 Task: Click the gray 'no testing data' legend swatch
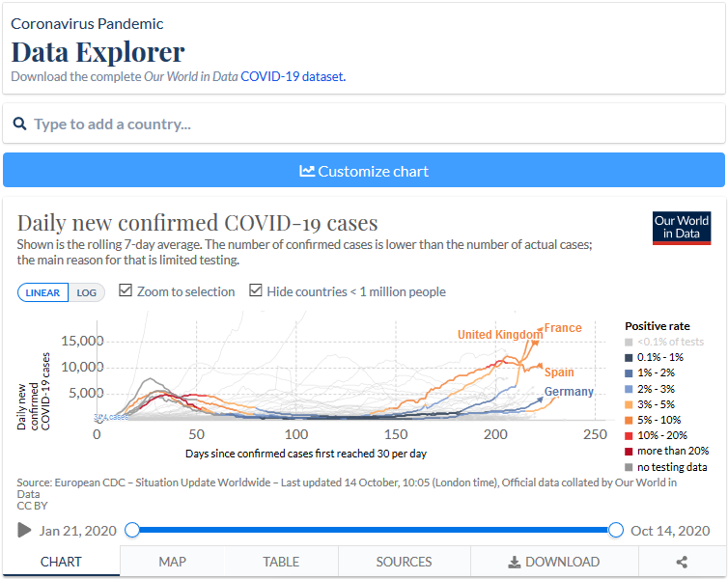tap(629, 466)
